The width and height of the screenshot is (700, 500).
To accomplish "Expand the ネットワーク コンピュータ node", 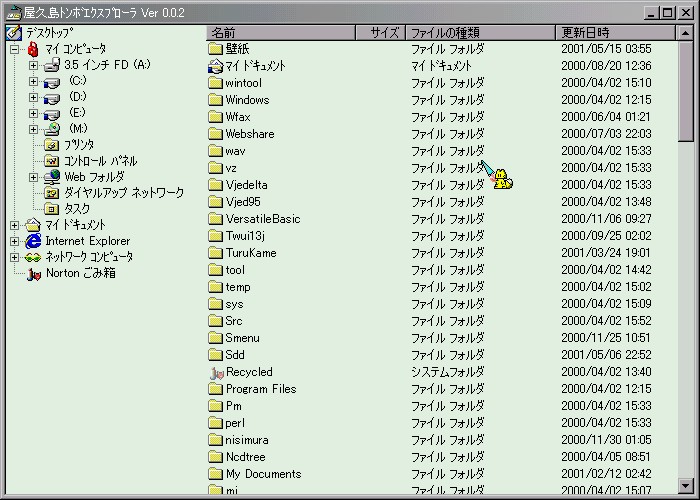I will 15,258.
